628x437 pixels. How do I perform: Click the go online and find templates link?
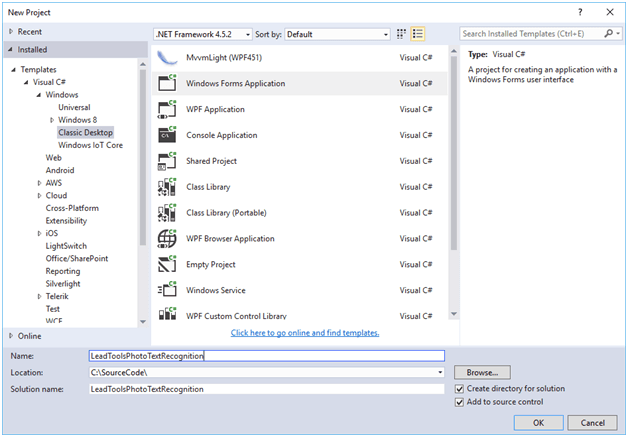pos(305,333)
